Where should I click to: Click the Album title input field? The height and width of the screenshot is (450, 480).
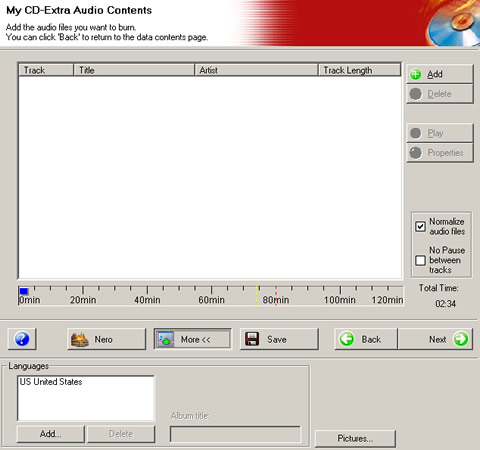[x=235, y=434]
